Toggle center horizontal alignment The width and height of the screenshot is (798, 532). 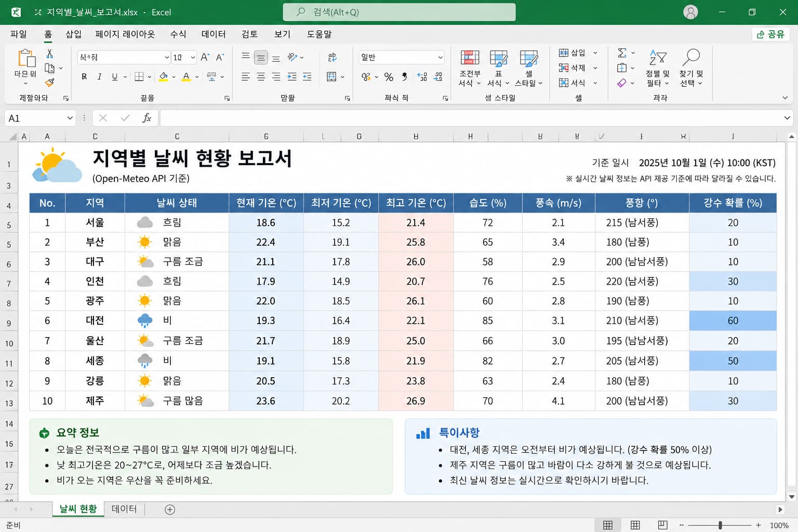[261, 77]
